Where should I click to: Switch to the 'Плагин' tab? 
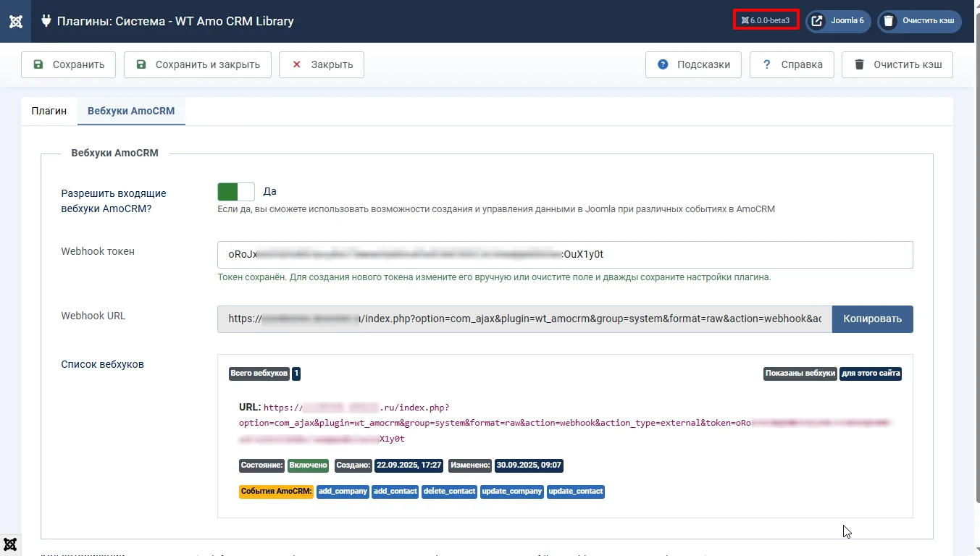(49, 111)
